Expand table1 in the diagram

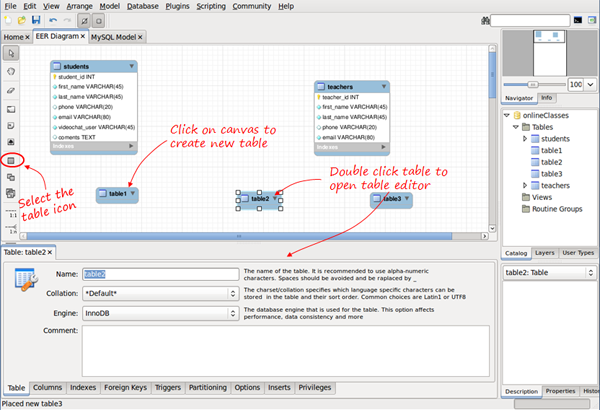(x=132, y=193)
